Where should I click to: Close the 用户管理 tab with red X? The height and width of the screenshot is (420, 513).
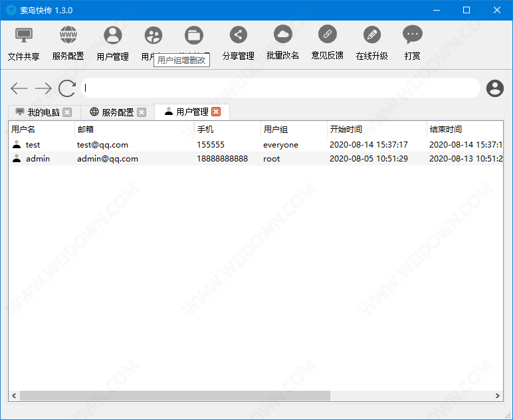coord(216,112)
